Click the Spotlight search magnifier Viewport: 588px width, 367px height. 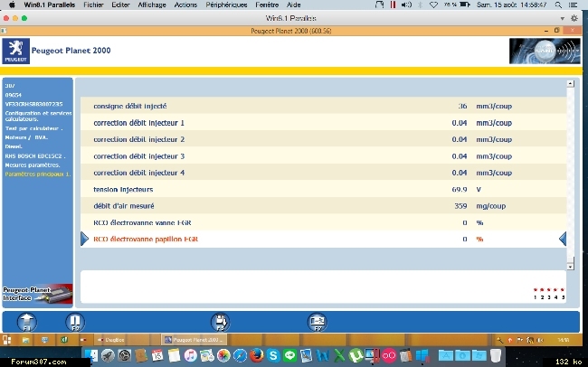click(558, 5)
